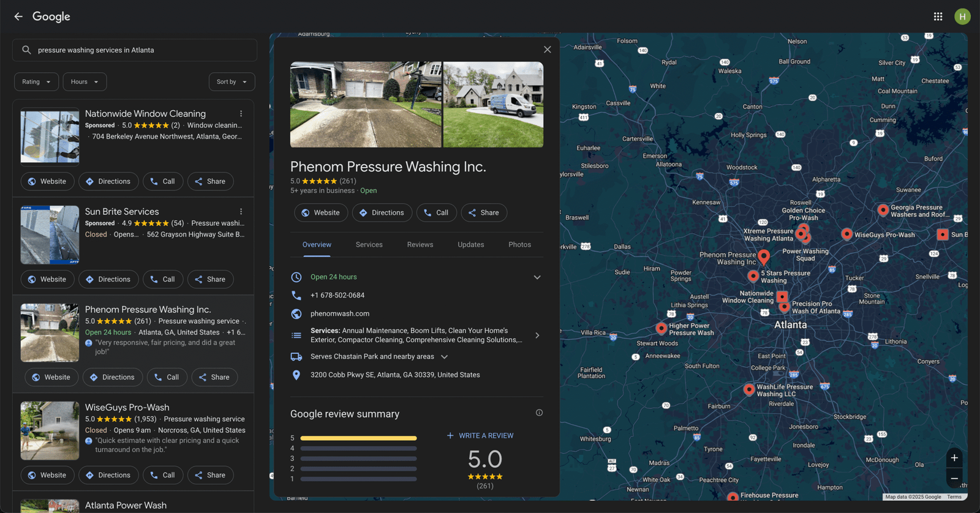The width and height of the screenshot is (980, 513).
Task: Click Call button in Phenom details panel
Action: tap(437, 212)
